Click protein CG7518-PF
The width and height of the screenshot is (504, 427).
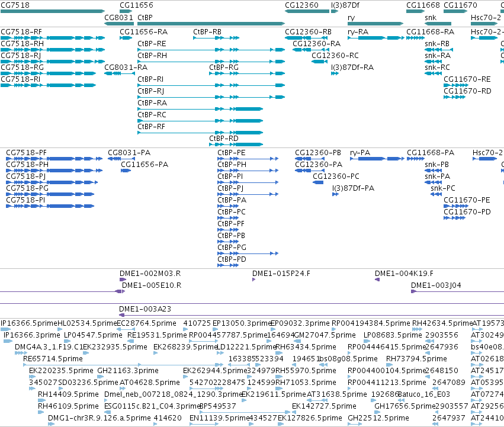click(x=54, y=159)
